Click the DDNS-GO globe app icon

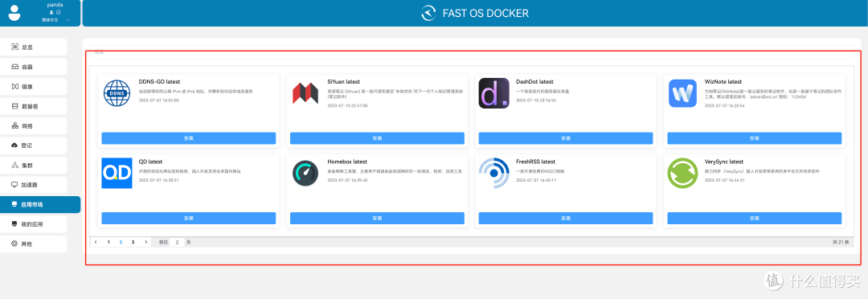coord(117,93)
